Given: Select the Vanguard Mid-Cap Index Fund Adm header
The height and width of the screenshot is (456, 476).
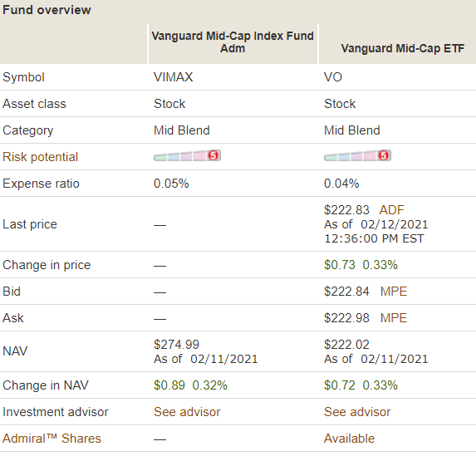Looking at the screenshot, I should 233,42.
